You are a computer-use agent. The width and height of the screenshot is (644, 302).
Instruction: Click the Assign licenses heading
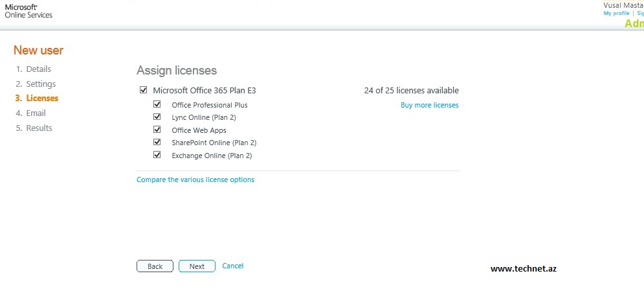(176, 70)
